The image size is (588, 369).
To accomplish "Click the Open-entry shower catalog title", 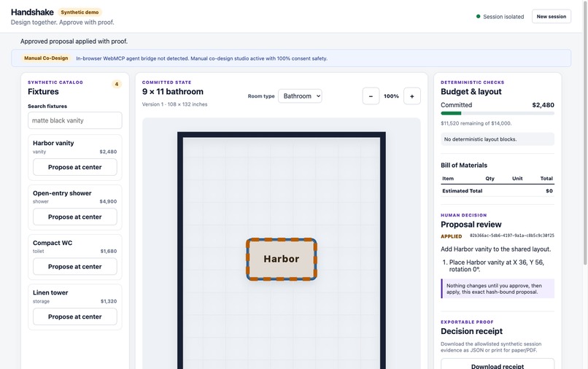I will pyautogui.click(x=62, y=193).
